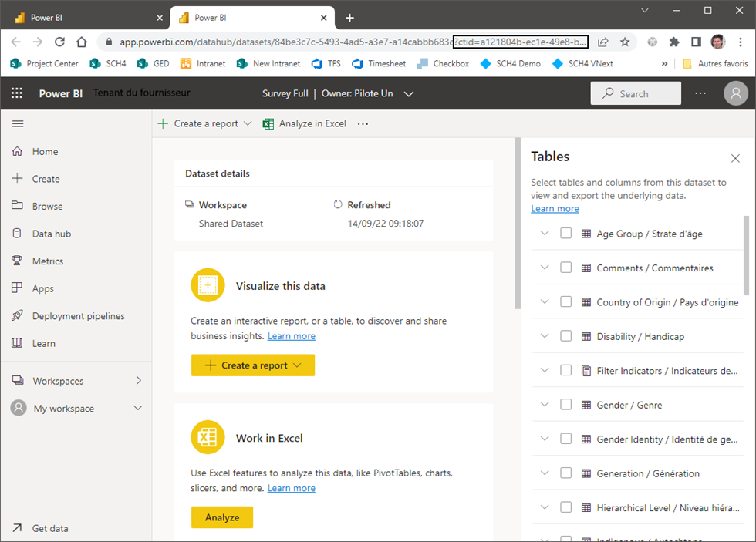The height and width of the screenshot is (542, 756).
Task: Open Learn more link under Visualize this data
Action: [x=292, y=336]
